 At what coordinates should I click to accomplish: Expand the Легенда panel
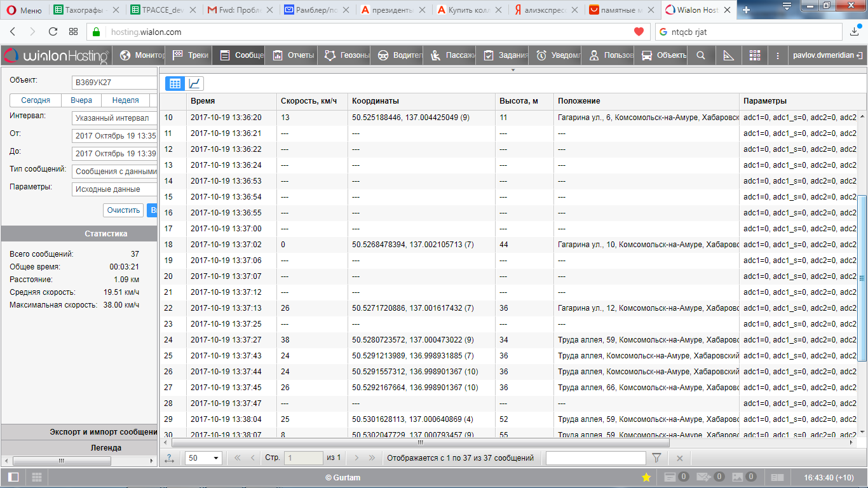79,447
